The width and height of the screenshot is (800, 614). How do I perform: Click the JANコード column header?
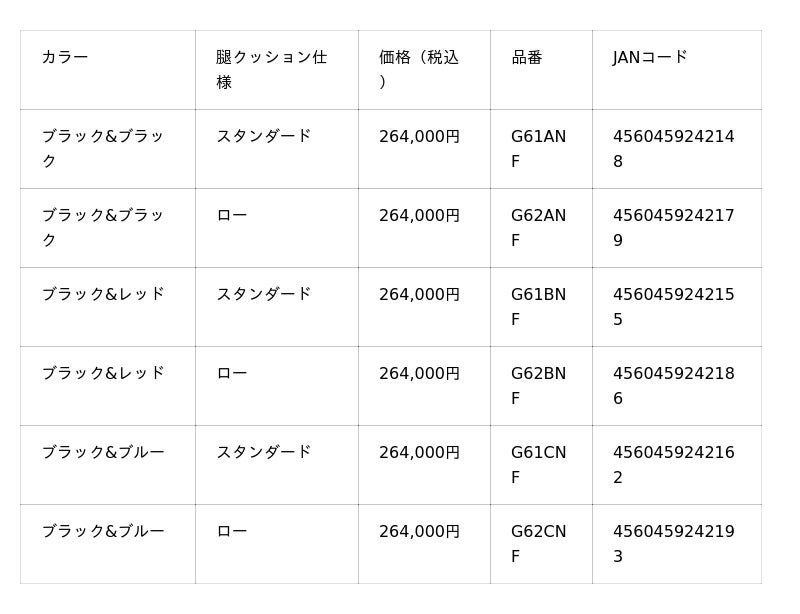[x=650, y=58]
